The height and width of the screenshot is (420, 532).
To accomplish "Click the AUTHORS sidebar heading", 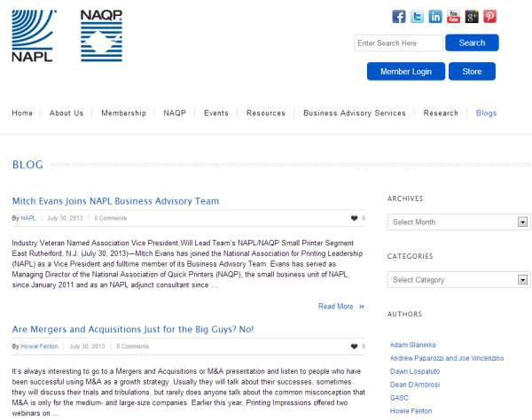I will (404, 314).
